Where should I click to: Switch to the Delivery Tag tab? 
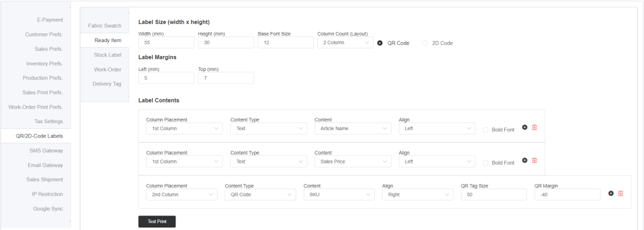click(x=105, y=84)
